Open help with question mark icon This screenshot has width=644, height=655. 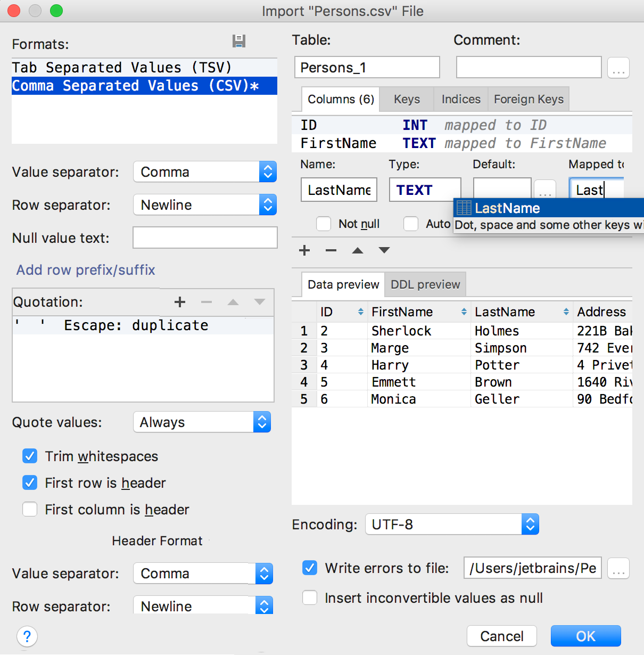[x=27, y=636]
